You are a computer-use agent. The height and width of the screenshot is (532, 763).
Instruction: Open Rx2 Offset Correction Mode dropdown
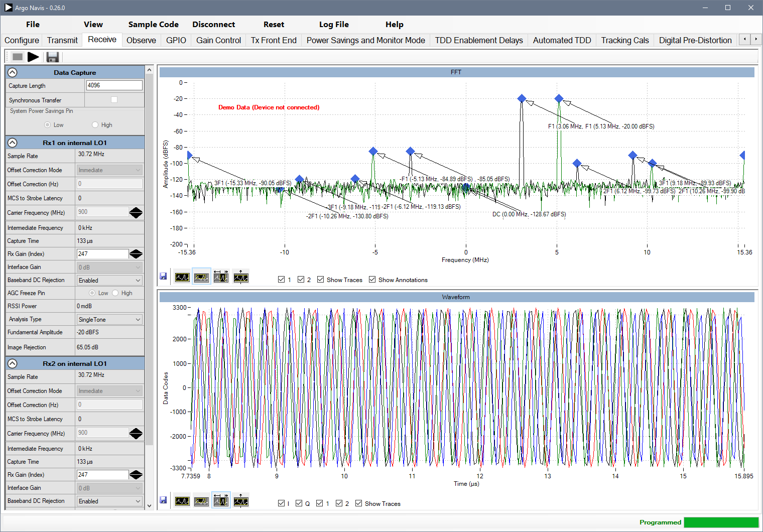click(x=109, y=391)
